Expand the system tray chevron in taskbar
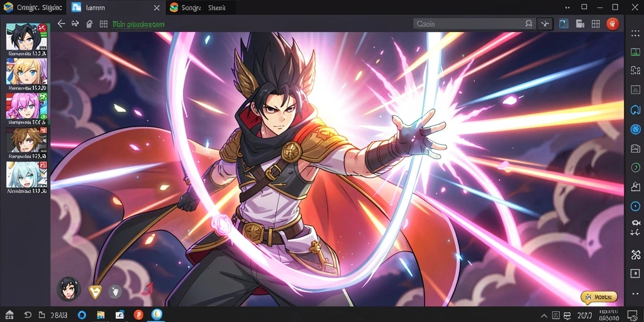The width and height of the screenshot is (644, 322). (x=544, y=316)
